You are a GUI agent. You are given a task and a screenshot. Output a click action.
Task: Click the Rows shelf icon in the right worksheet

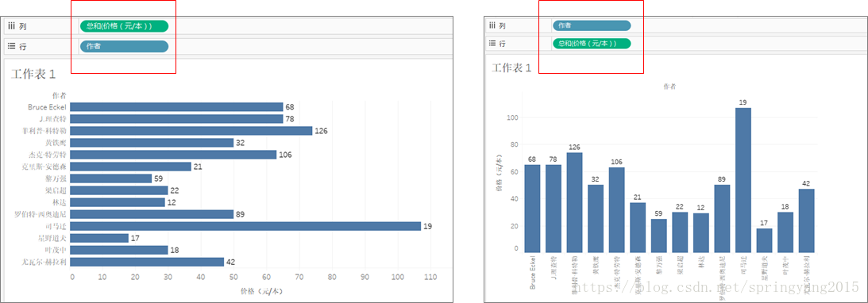492,43
